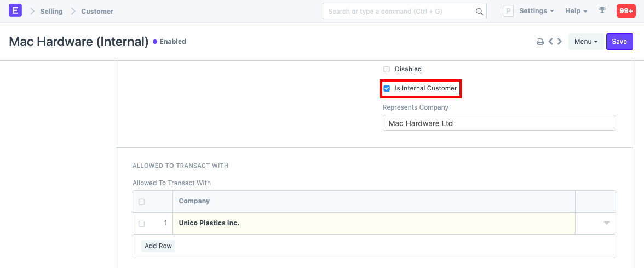Open the 99+ notifications badge
Screen dimensions: 644x268
click(626, 11)
